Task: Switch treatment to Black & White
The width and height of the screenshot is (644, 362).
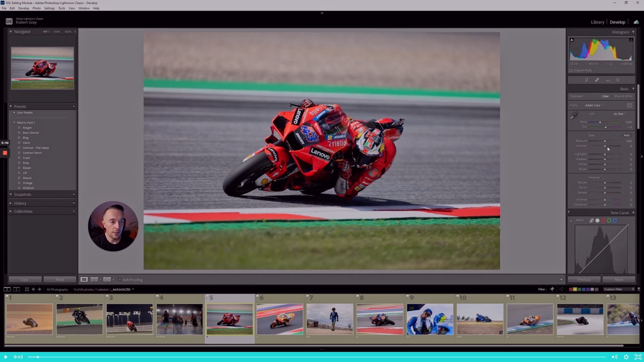Action: click(x=623, y=96)
